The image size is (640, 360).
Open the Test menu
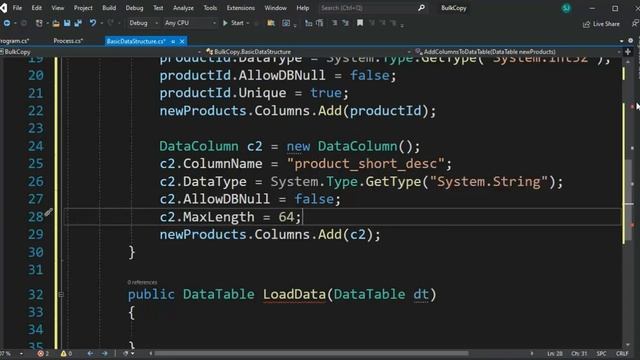point(158,8)
